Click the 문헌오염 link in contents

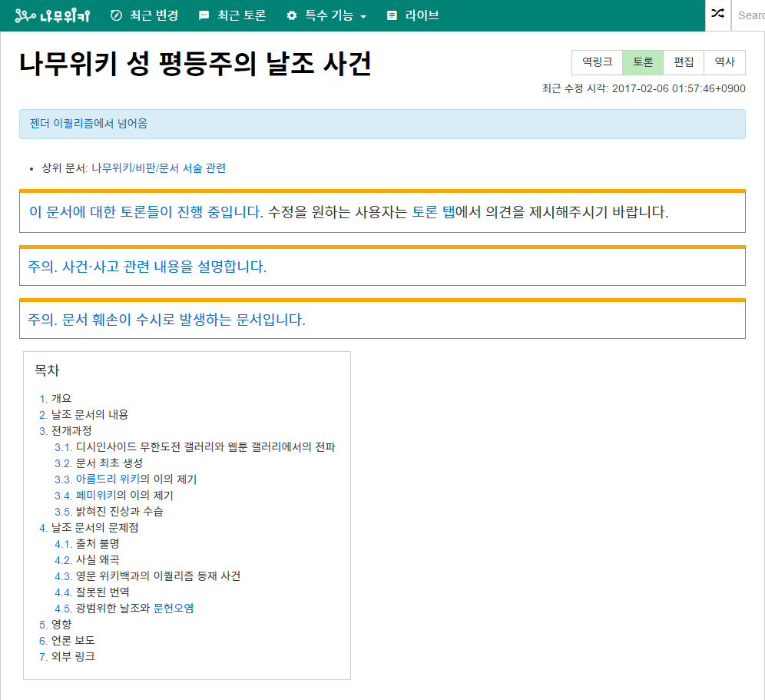(x=174, y=608)
